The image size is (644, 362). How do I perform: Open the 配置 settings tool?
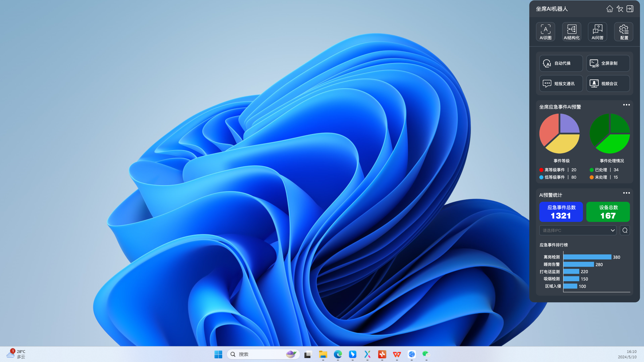pyautogui.click(x=624, y=32)
